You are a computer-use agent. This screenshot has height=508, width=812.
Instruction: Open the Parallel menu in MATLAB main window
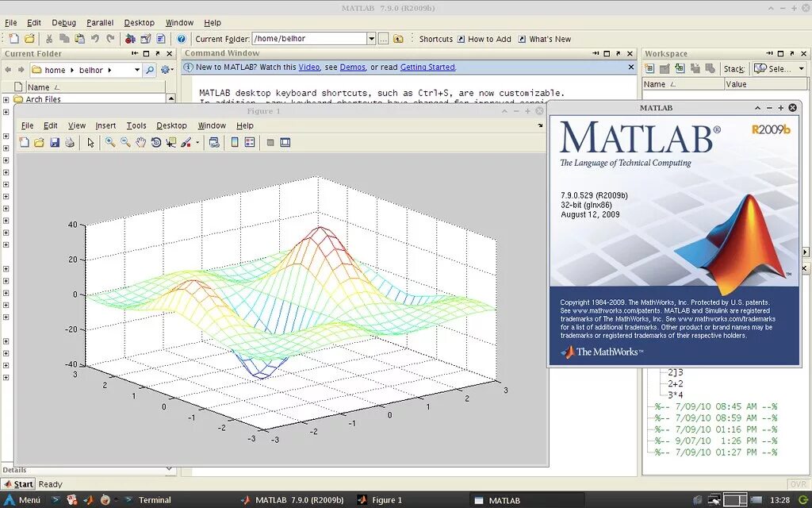pyautogui.click(x=100, y=23)
